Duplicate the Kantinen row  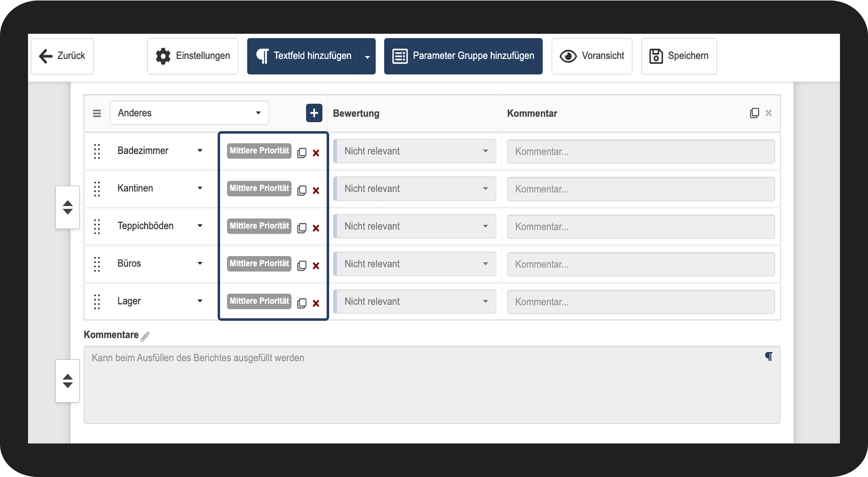tap(302, 190)
